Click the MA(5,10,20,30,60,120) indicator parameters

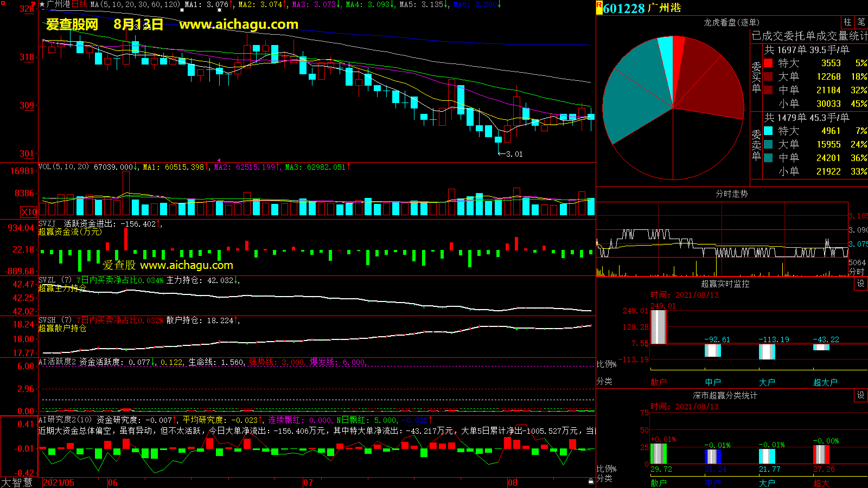pos(135,4)
